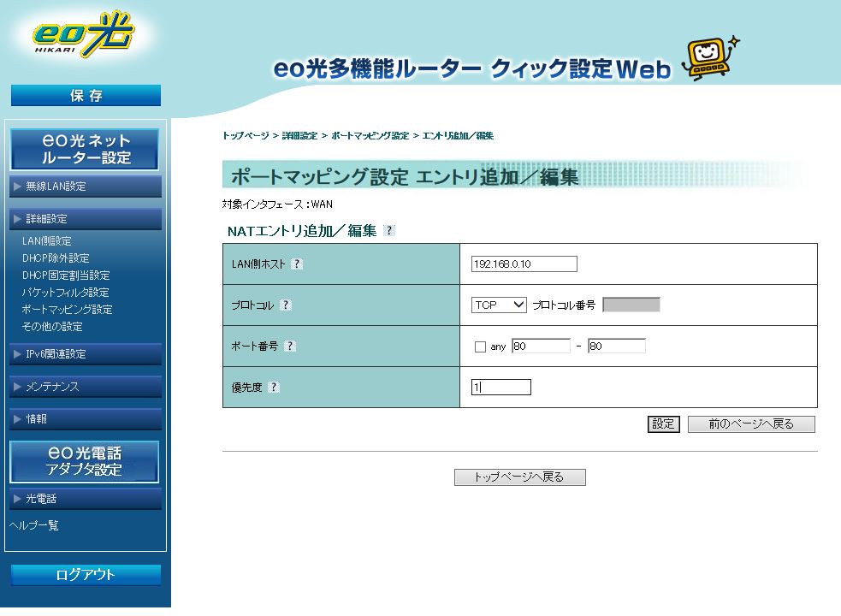Image resolution: width=841 pixels, height=616 pixels.
Task: Open ヘルプ一覧 link
Action: tap(33, 525)
